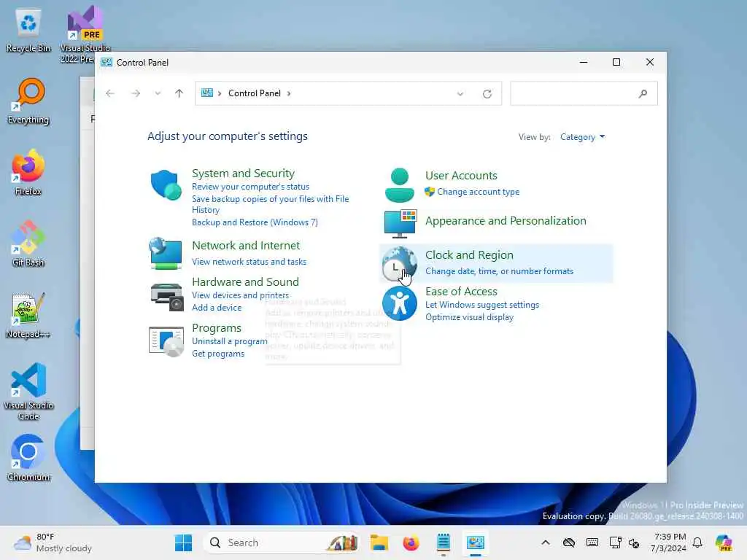This screenshot has height=560, width=747.
Task: Click Add a device link
Action: point(217,308)
